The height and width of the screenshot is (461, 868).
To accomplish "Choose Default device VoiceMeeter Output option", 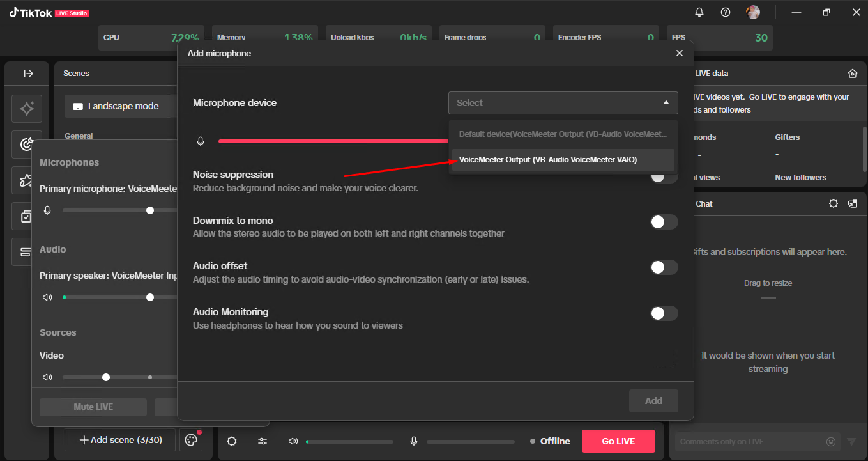I will [x=563, y=134].
